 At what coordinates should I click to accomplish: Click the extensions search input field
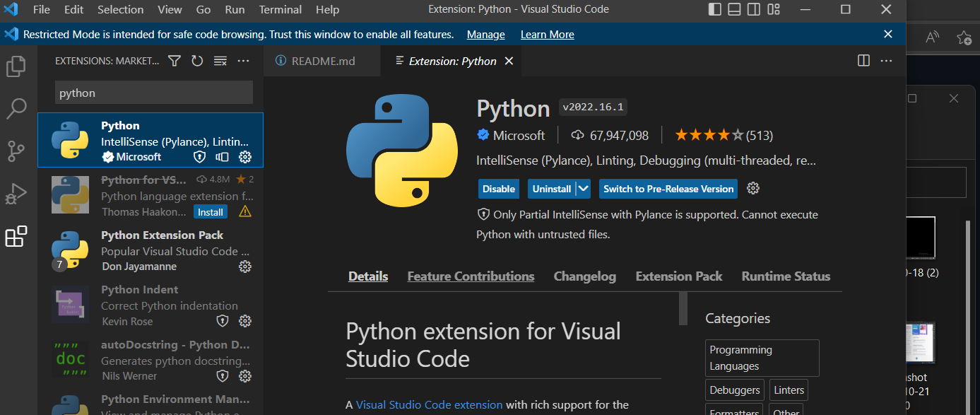pyautogui.click(x=153, y=93)
